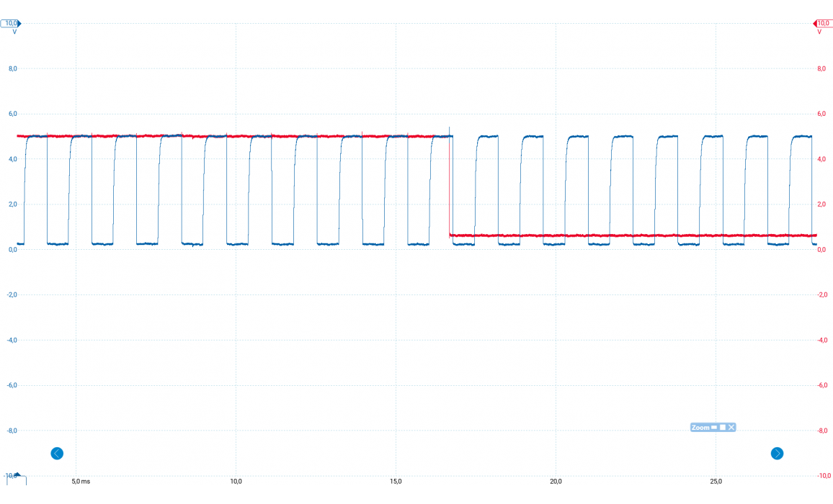This screenshot has height=504, width=833.
Task: Click the blue left scroll arrow button
Action: tap(57, 454)
